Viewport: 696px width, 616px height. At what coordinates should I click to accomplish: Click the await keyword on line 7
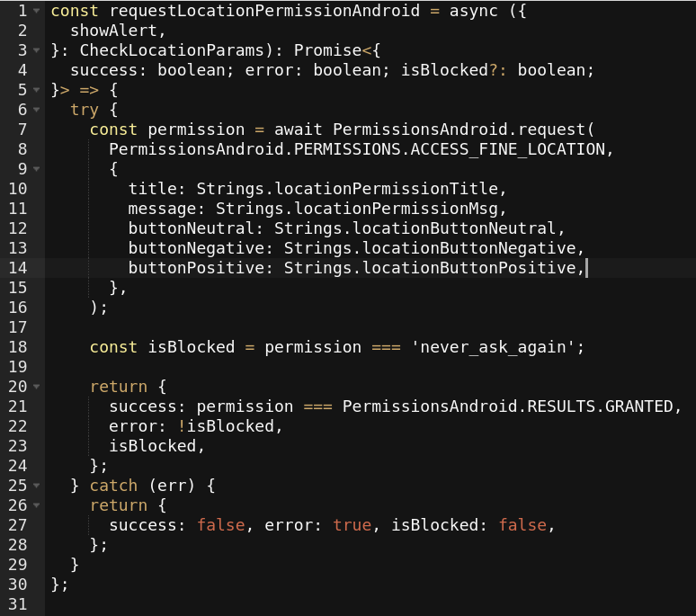pyautogui.click(x=298, y=129)
